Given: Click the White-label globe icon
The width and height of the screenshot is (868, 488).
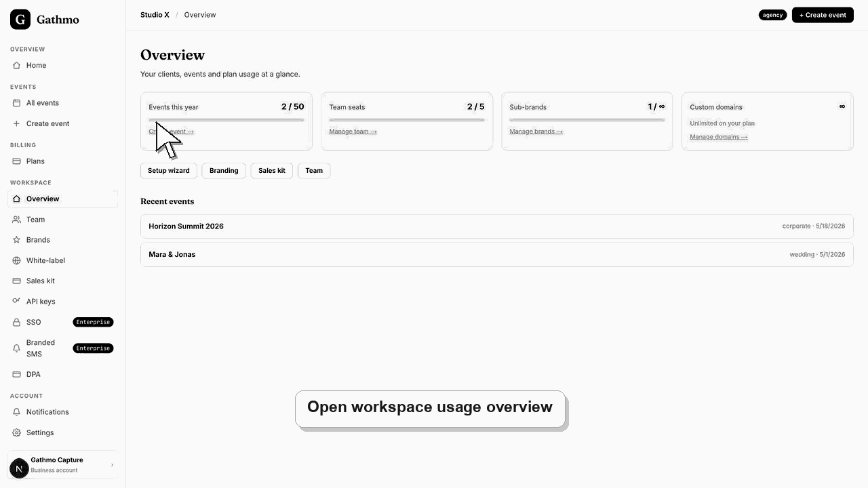Looking at the screenshot, I should [x=16, y=260].
